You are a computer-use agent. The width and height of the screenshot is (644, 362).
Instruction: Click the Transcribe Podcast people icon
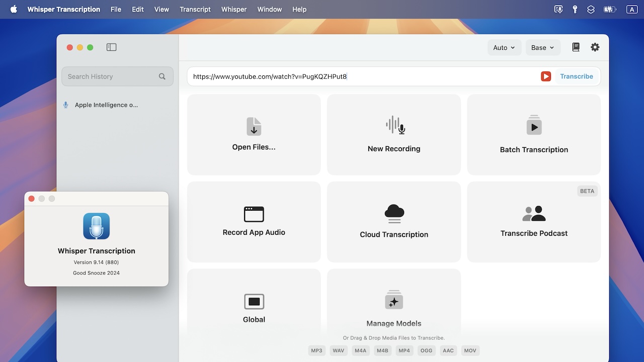pyautogui.click(x=534, y=214)
